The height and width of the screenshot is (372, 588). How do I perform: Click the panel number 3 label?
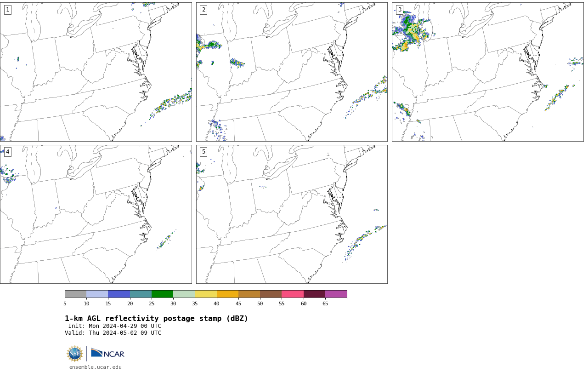[399, 10]
